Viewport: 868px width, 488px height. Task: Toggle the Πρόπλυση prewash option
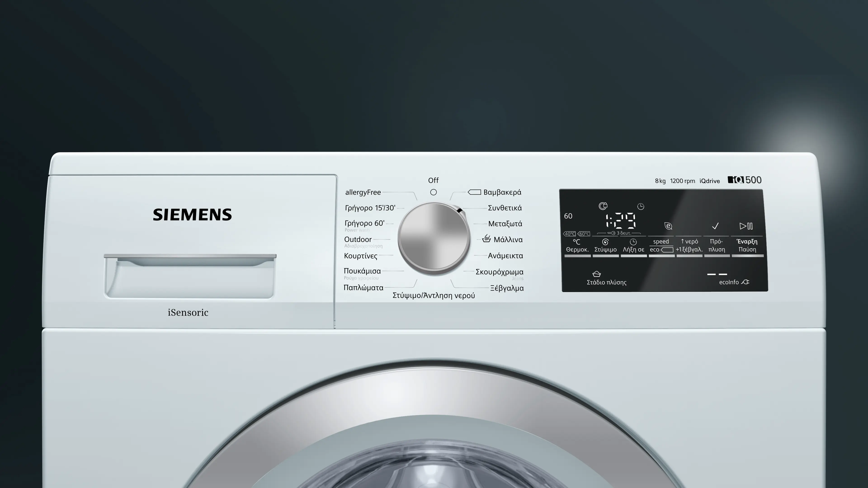[717, 246]
